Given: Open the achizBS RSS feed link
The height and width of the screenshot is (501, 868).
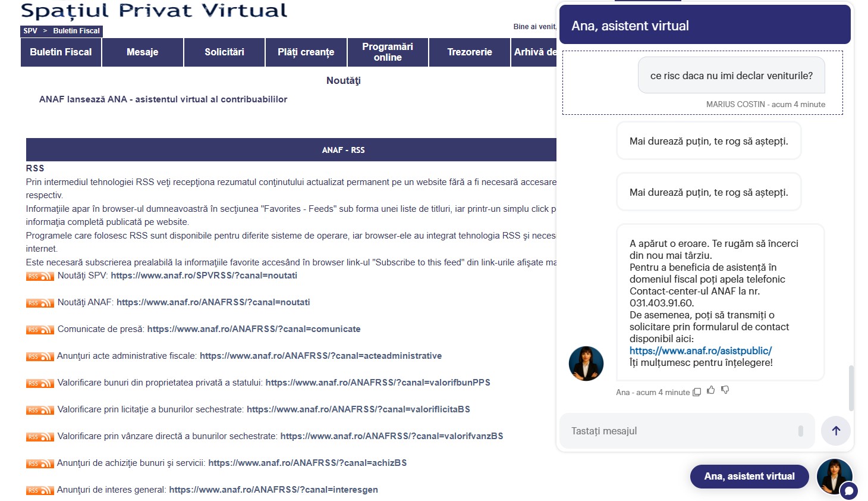Looking at the screenshot, I should click(308, 463).
